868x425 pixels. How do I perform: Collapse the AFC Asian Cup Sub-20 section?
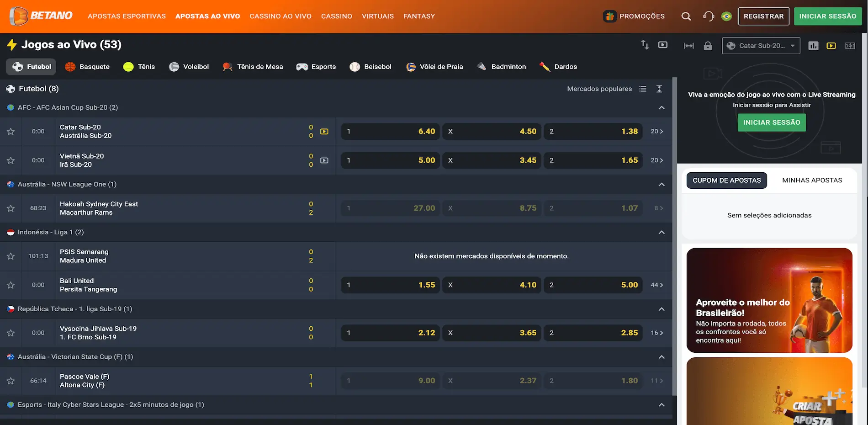point(661,108)
